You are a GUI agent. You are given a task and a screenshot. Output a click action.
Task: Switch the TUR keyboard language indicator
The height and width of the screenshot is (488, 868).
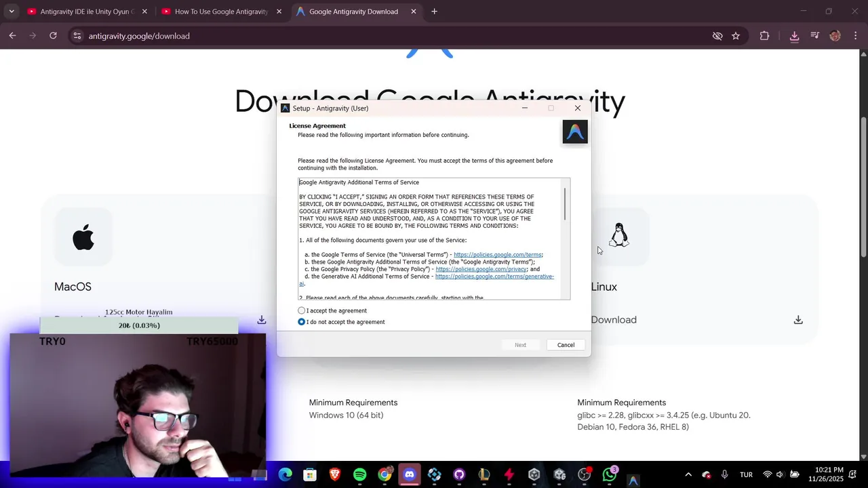(x=746, y=474)
